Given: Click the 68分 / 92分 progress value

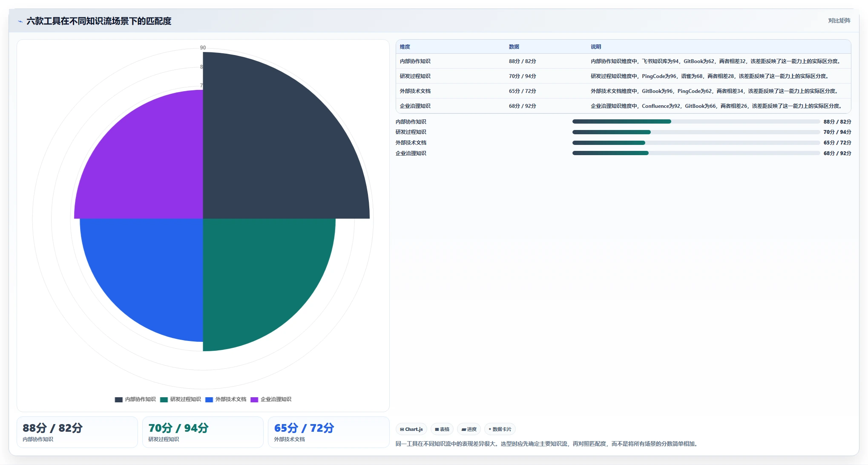Looking at the screenshot, I should point(837,153).
